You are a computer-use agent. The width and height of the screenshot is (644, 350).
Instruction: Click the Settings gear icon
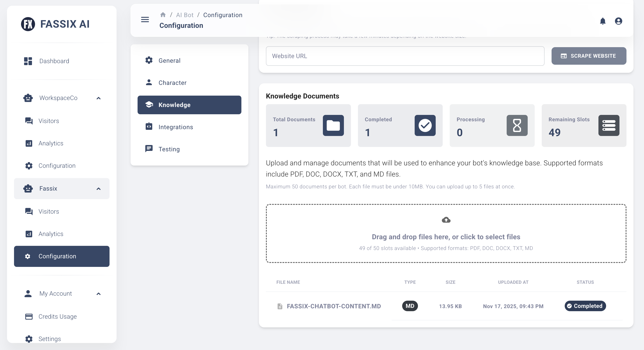(x=28, y=339)
